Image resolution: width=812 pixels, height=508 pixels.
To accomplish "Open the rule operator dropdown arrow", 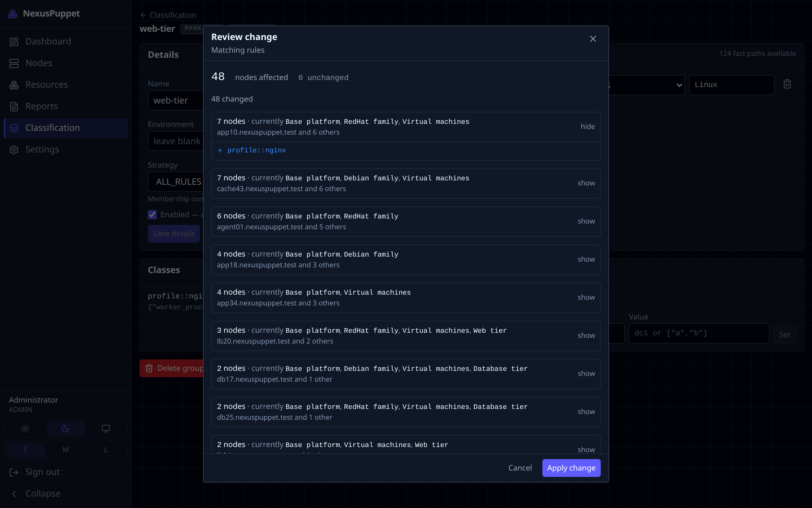I will click(x=679, y=85).
